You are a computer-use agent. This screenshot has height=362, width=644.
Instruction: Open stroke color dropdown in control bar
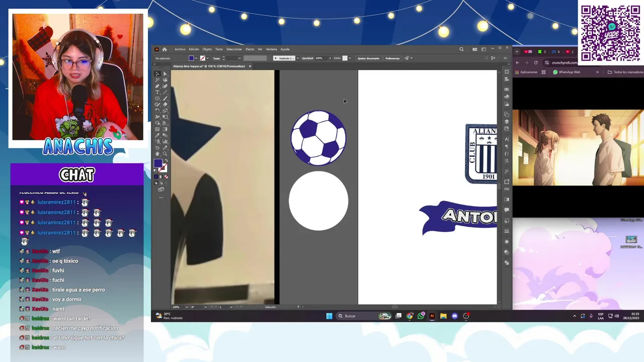tap(208, 58)
